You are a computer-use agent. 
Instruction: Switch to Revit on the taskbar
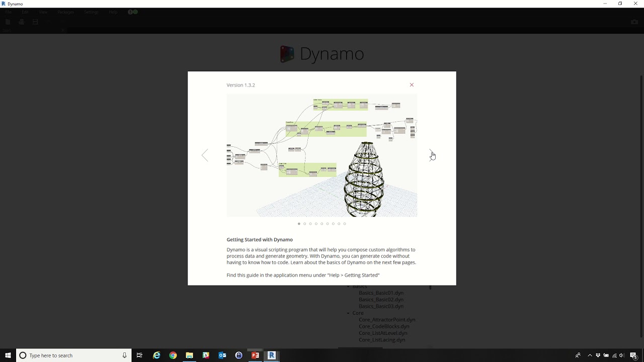point(272,355)
